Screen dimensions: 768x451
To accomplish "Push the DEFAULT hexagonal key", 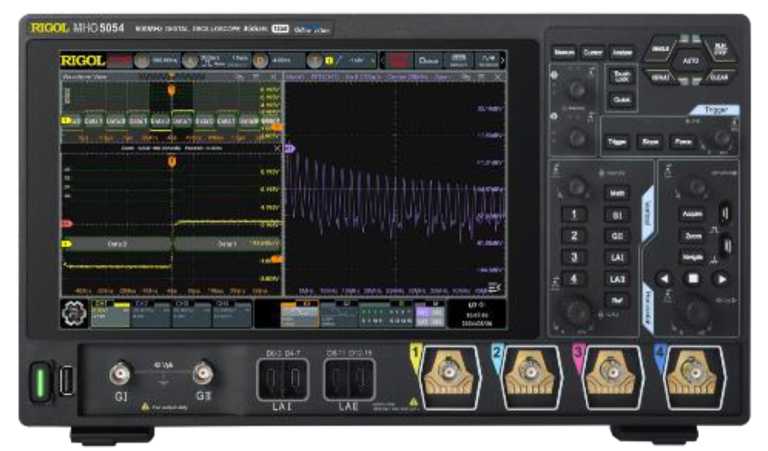I will 660,77.
